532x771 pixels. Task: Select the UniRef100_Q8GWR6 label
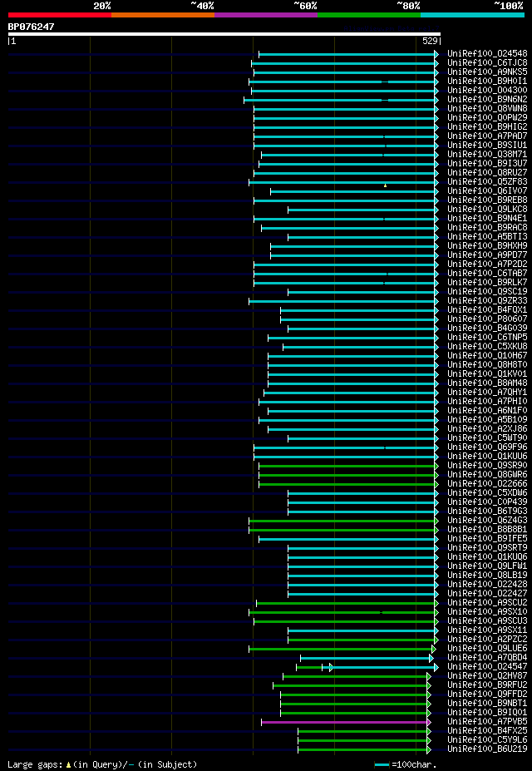click(487, 475)
